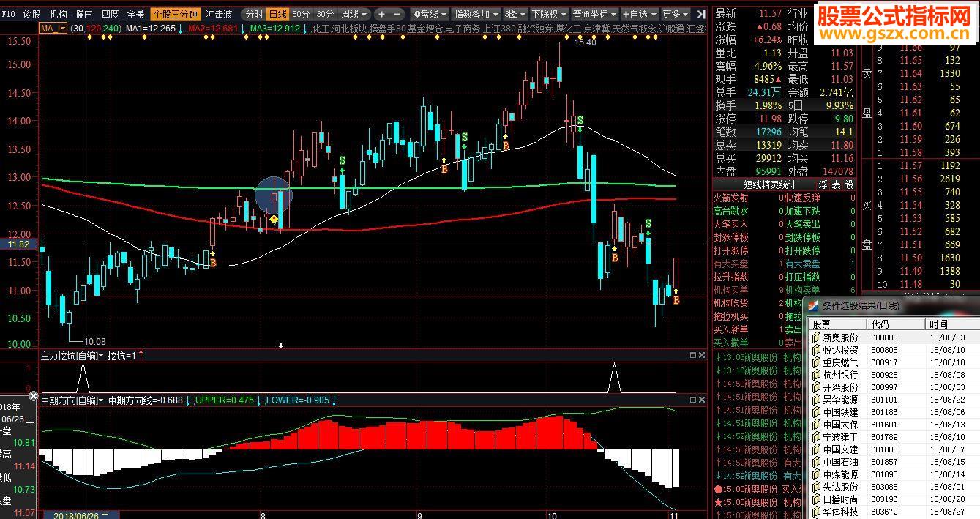Screen dimensions: 980x519
Task: Open the 普通坐标 coordinate dropdown
Action: point(594,14)
